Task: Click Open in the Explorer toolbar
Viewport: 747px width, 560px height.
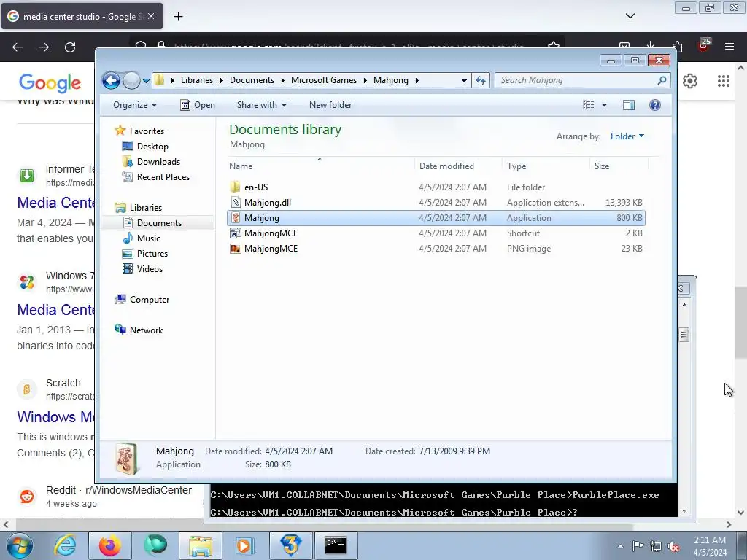Action: pyautogui.click(x=198, y=105)
